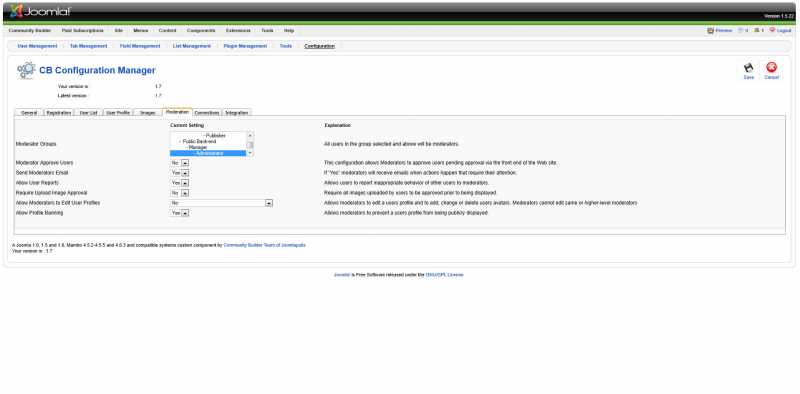Click the CB Configuration Manager gears icon

click(x=26, y=70)
